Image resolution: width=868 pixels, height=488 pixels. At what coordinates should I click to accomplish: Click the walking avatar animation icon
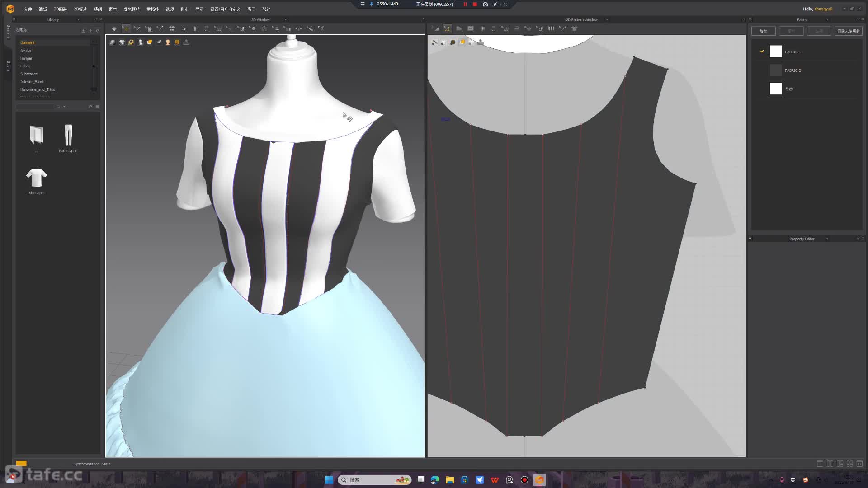click(321, 28)
